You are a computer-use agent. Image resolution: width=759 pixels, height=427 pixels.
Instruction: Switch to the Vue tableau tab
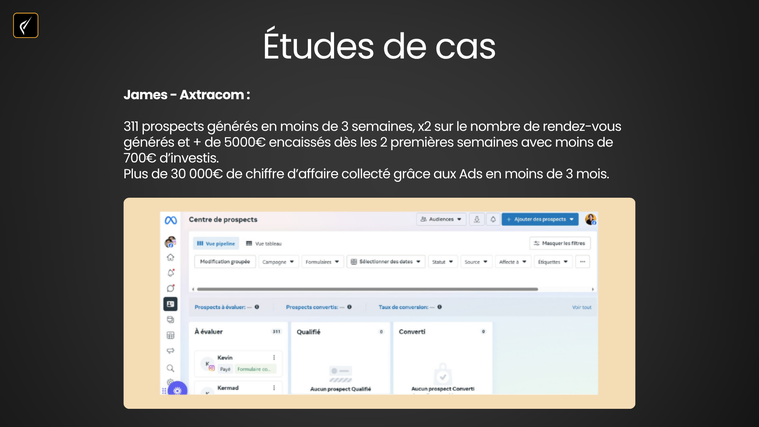tap(264, 244)
